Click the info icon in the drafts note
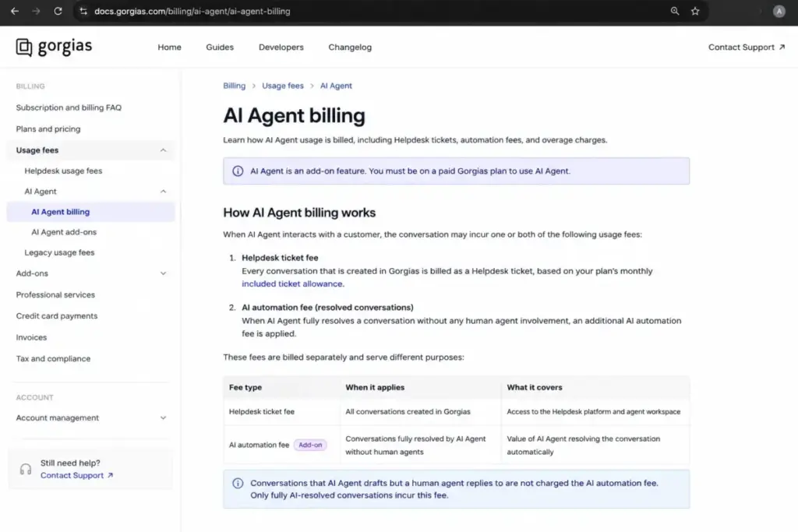 click(238, 483)
